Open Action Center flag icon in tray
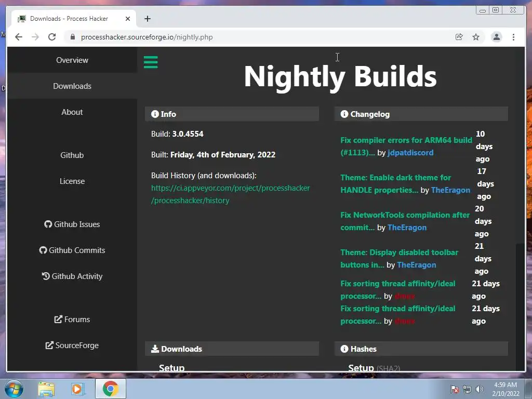Screen dimensions: 532x399 454,389
